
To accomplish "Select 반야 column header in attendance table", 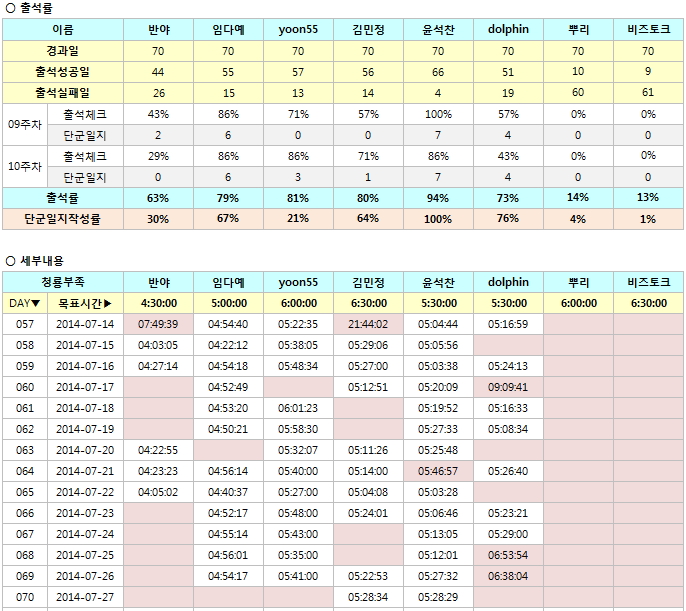I will coord(158,30).
